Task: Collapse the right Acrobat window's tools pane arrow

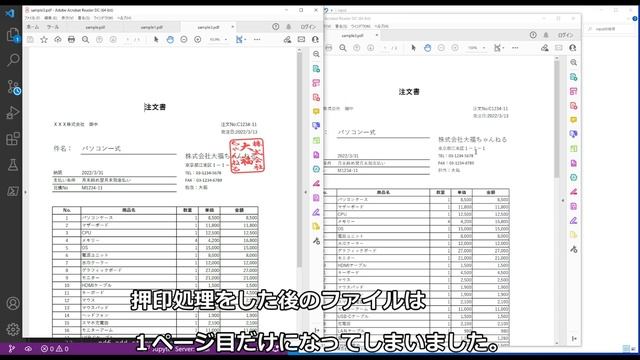Action: (563, 200)
